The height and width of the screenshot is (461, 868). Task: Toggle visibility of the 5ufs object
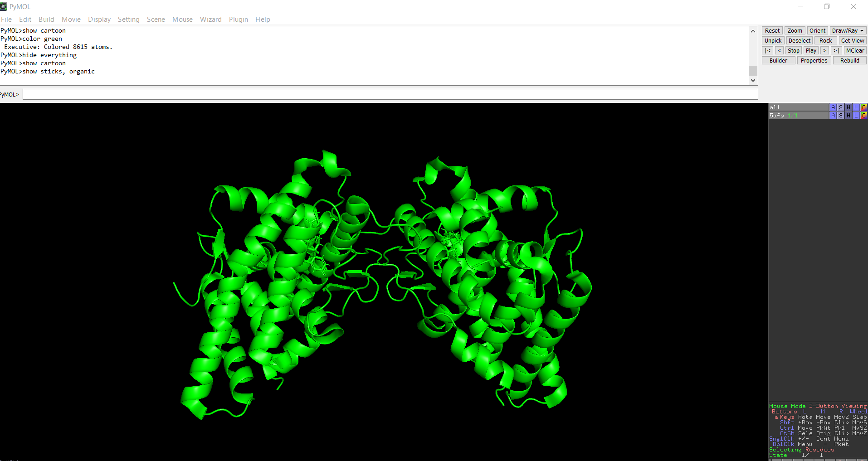799,116
